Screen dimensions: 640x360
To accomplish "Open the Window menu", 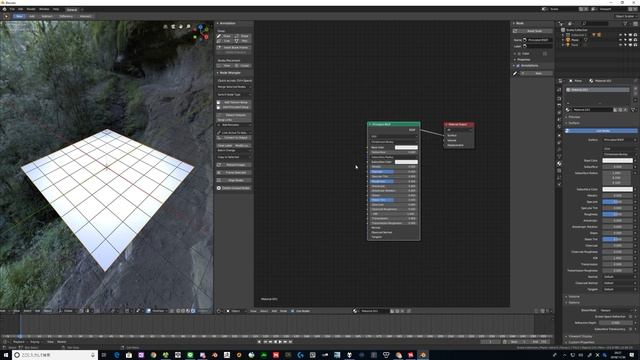I will pos(44,9).
